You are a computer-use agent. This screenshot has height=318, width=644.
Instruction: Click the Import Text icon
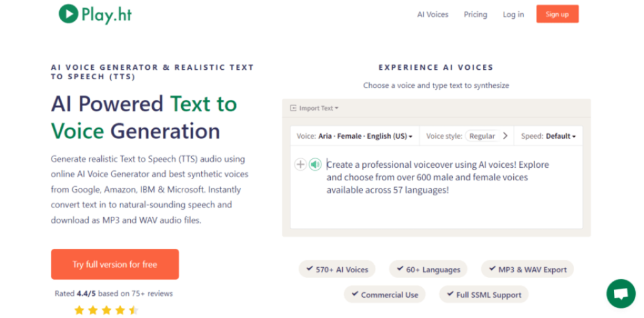293,108
